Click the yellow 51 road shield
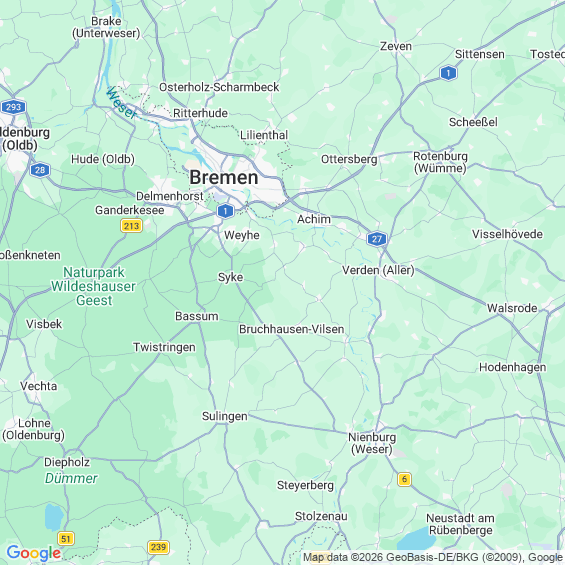The image size is (565, 565). pyautogui.click(x=66, y=539)
